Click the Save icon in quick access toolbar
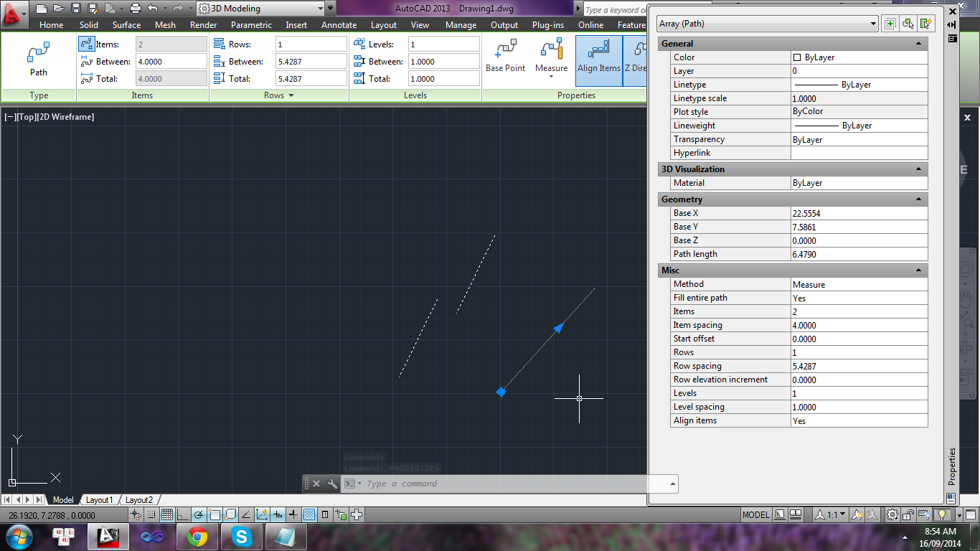 point(75,9)
